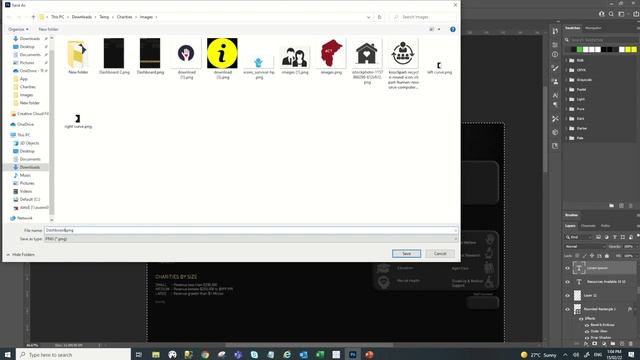This screenshot has width=640, height=360.
Task: Switch to the Swatches tab
Action: pyautogui.click(x=572, y=28)
